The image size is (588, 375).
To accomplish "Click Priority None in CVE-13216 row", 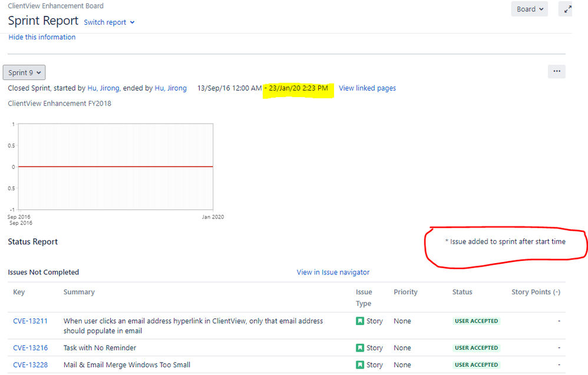I will click(x=402, y=348).
